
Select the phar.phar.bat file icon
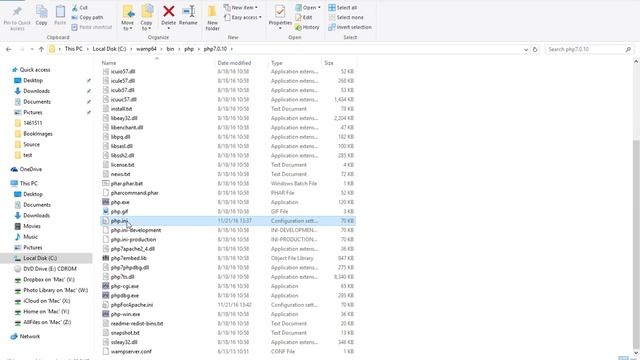106,183
